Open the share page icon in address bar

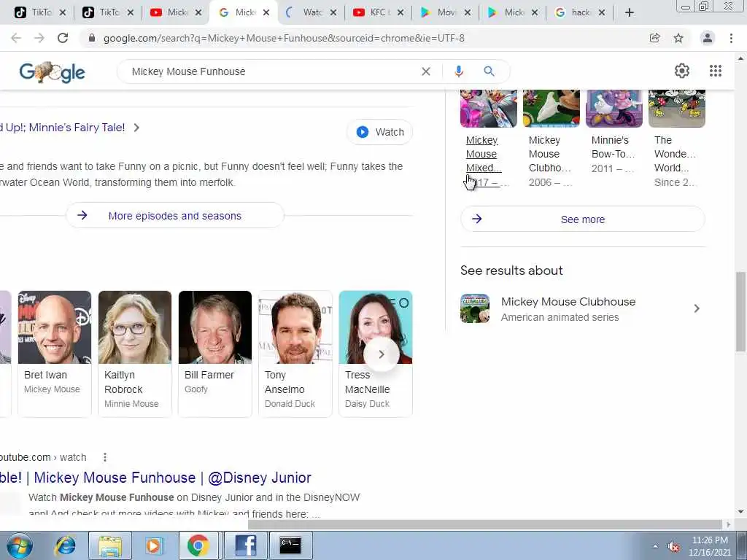(x=655, y=38)
